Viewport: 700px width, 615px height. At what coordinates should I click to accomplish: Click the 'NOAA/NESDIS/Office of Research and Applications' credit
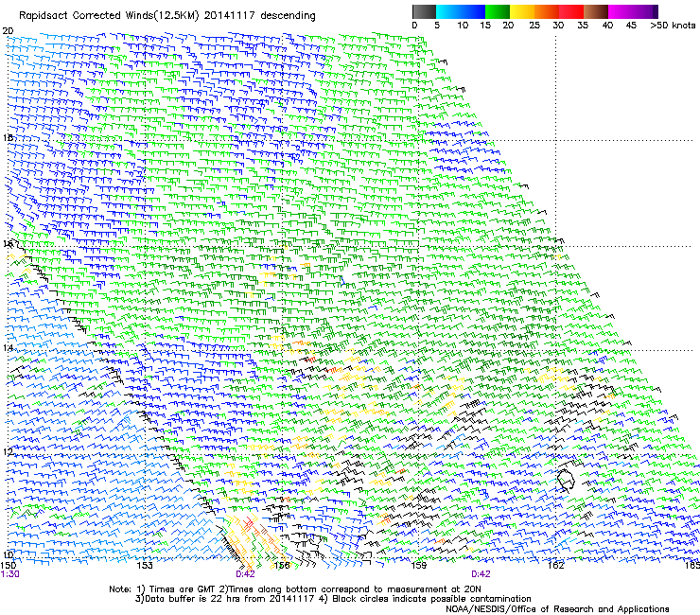(x=557, y=609)
